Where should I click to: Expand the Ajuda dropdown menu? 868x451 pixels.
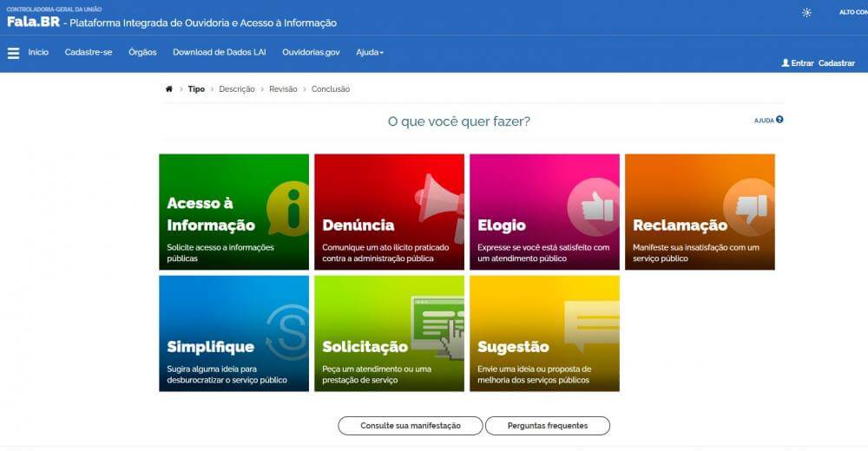370,53
